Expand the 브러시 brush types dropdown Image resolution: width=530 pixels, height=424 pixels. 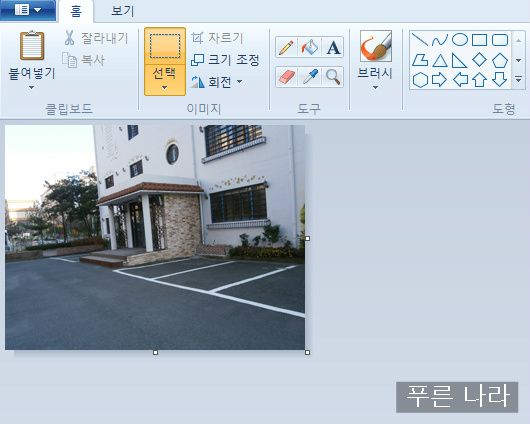pos(375,88)
